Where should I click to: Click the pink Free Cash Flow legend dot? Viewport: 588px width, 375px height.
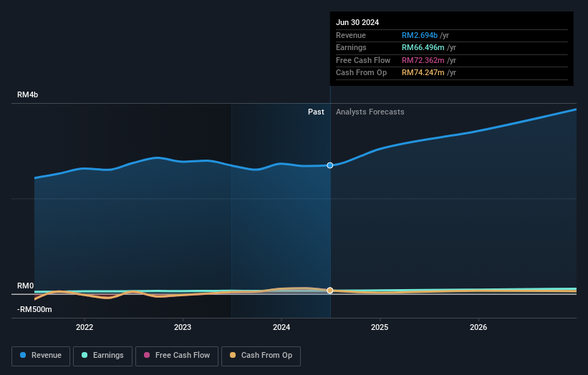147,355
